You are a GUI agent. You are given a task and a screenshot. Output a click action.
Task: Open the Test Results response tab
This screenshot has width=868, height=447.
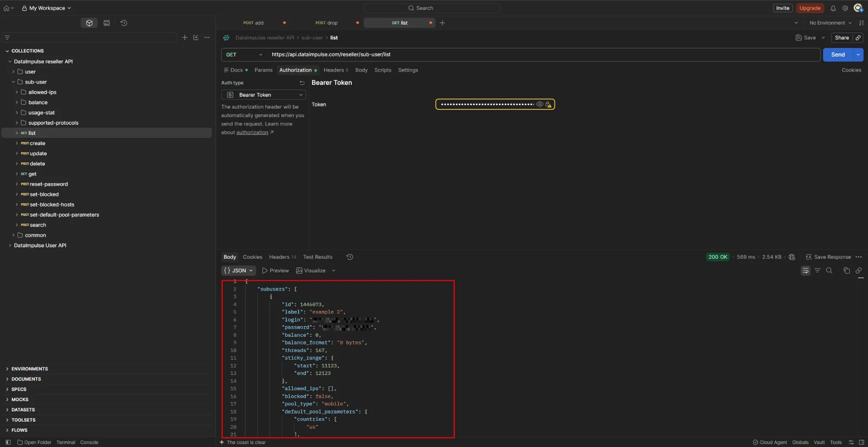pyautogui.click(x=318, y=257)
